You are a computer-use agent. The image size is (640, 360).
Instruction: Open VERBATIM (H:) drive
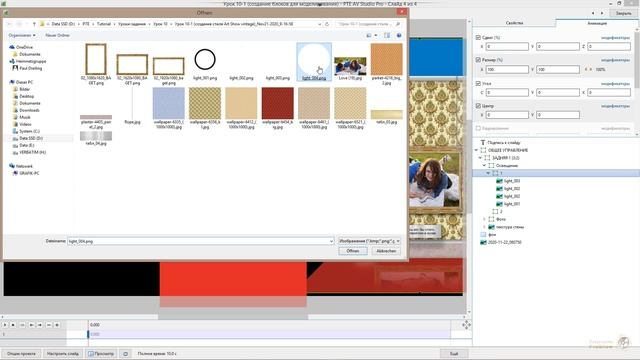click(x=29, y=152)
